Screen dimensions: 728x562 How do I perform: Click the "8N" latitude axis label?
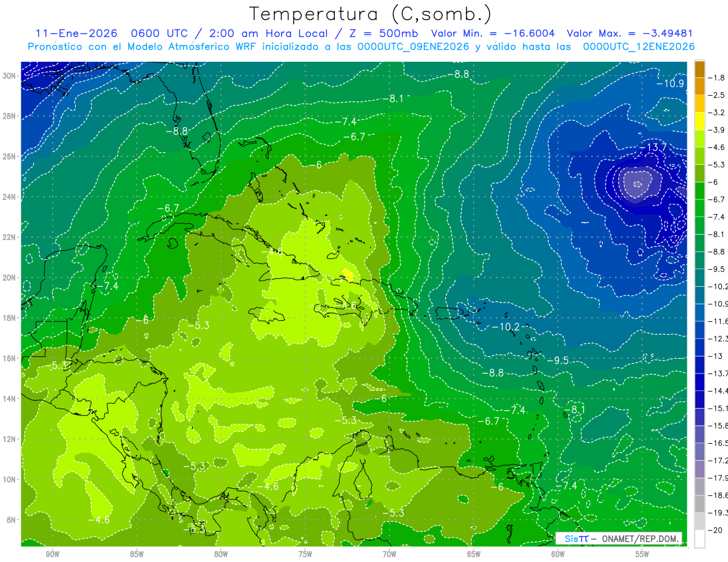point(12,520)
